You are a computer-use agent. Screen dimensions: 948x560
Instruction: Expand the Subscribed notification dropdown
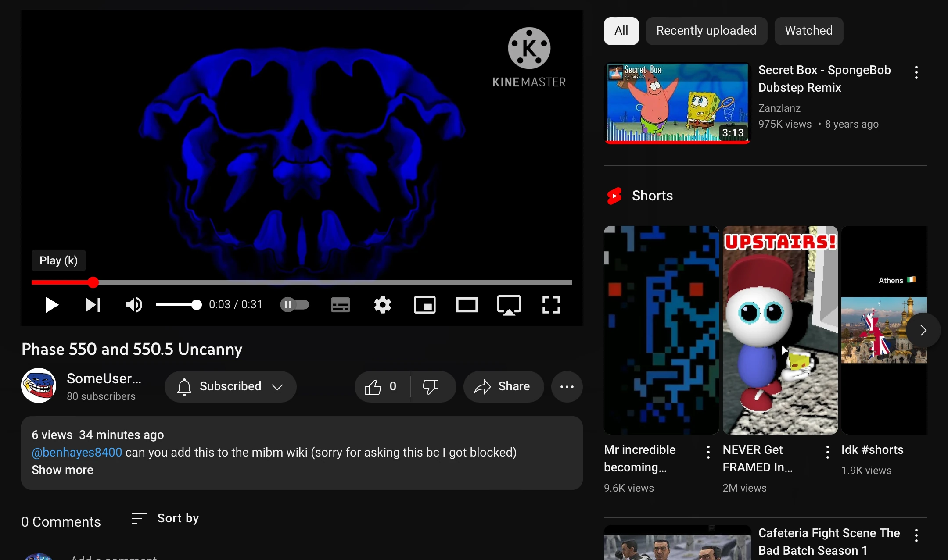(230, 387)
